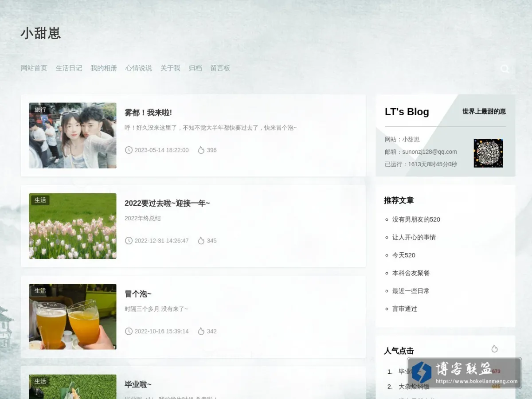Click the 毕业啦~ post thumbnail
The image size is (532, 399).
[x=73, y=387]
